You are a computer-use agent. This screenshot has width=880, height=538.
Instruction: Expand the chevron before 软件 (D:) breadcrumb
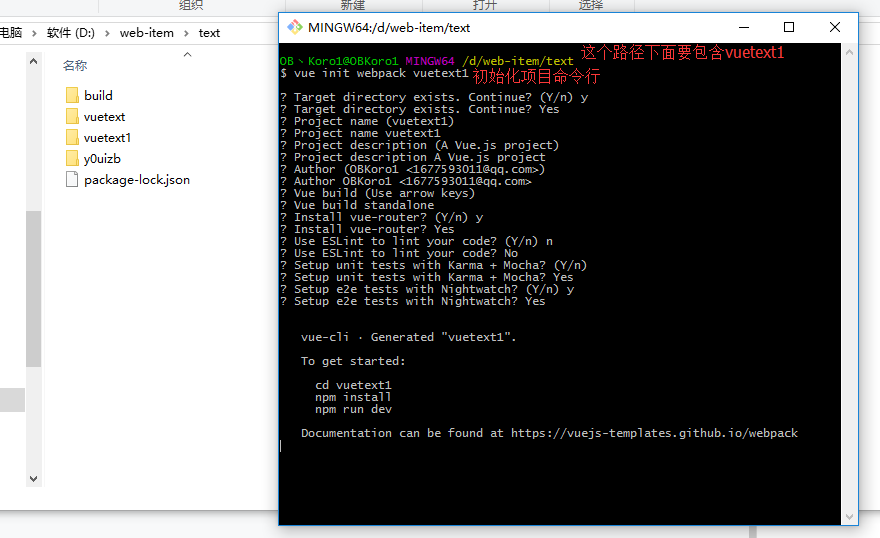34,34
